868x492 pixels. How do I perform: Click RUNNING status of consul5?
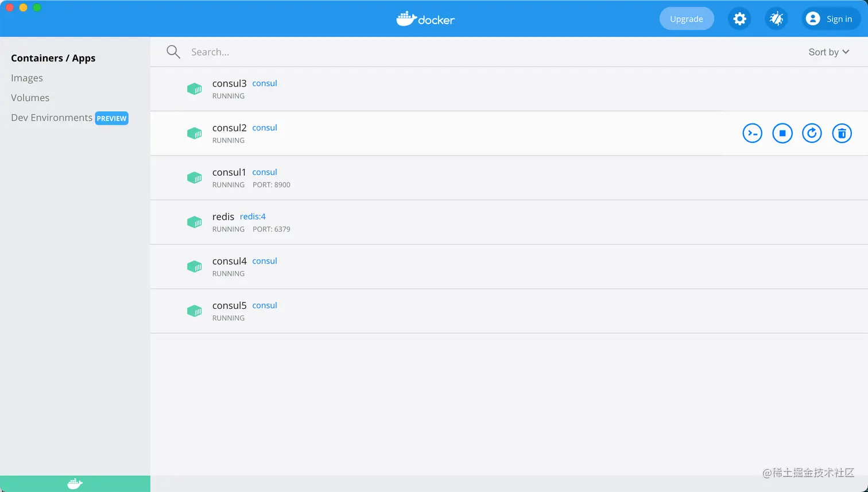click(x=228, y=318)
